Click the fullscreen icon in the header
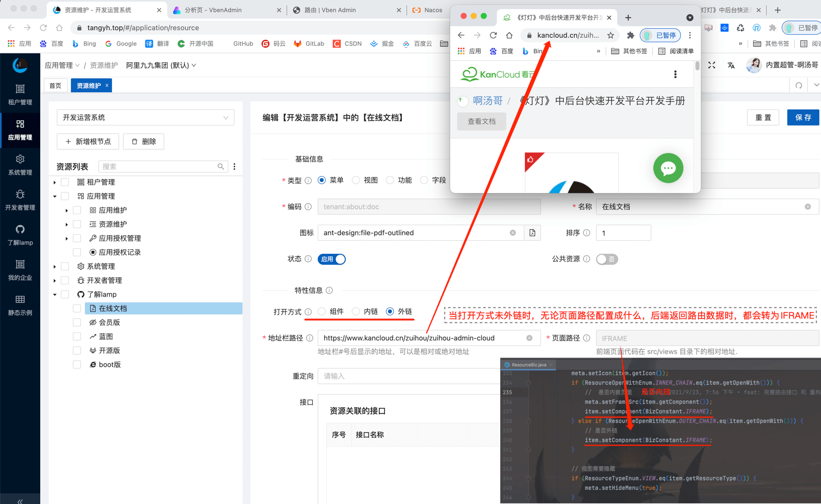 [x=712, y=65]
